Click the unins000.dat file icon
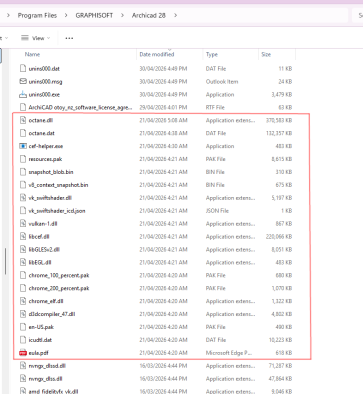The width and height of the screenshot is (363, 400). pyautogui.click(x=23, y=69)
